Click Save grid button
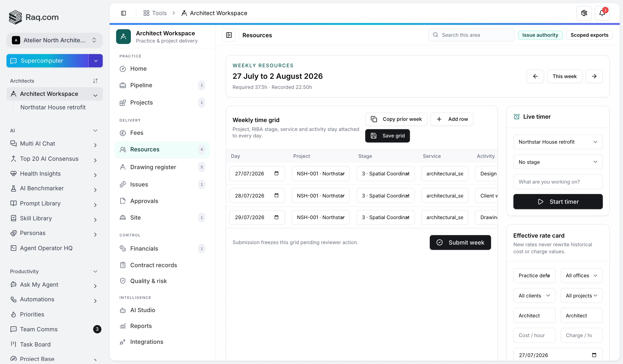The height and width of the screenshot is (364, 623). [387, 136]
